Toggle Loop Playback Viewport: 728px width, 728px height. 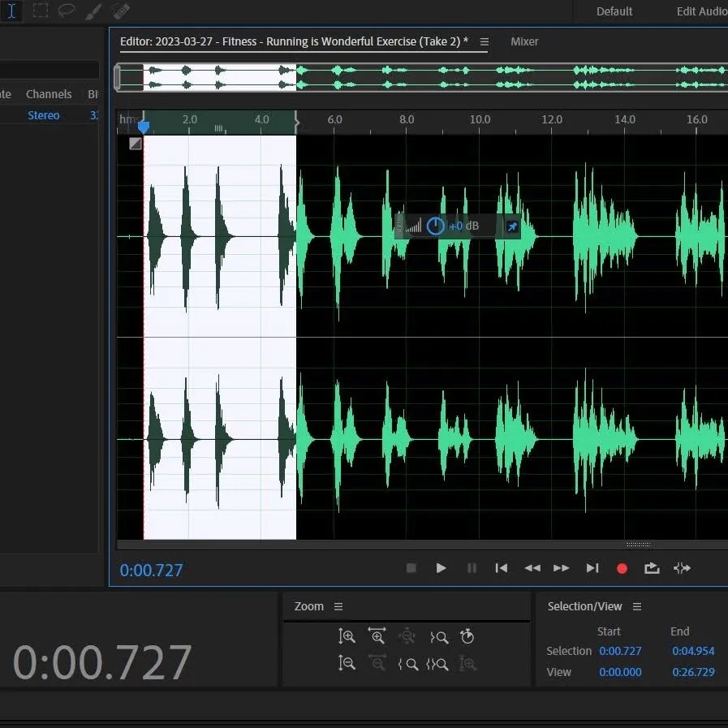coord(652,568)
